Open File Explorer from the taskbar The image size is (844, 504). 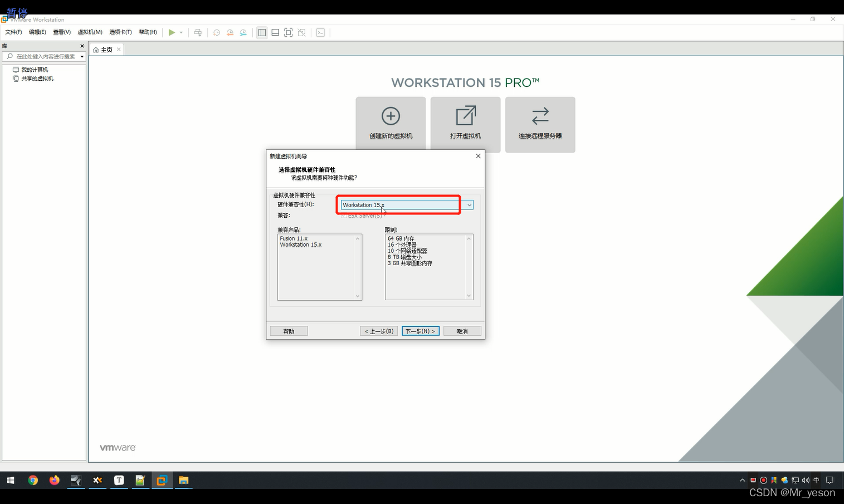(183, 480)
